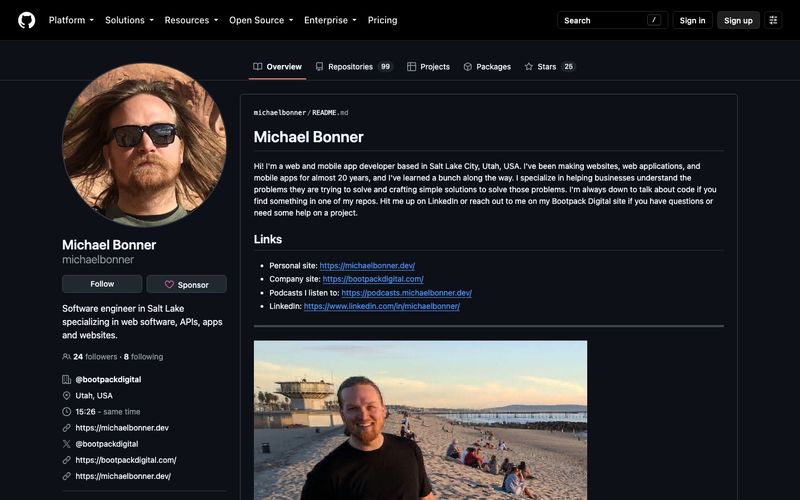Expand the Platform dropdown menu
The width and height of the screenshot is (800, 500).
[71, 20]
